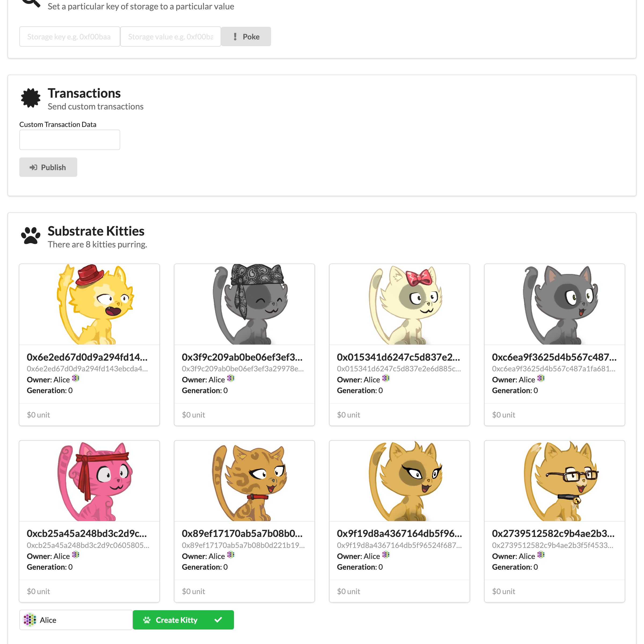Viewport: 644px width, 644px height.
Task: Click the Create Kitty button
Action: click(x=183, y=620)
